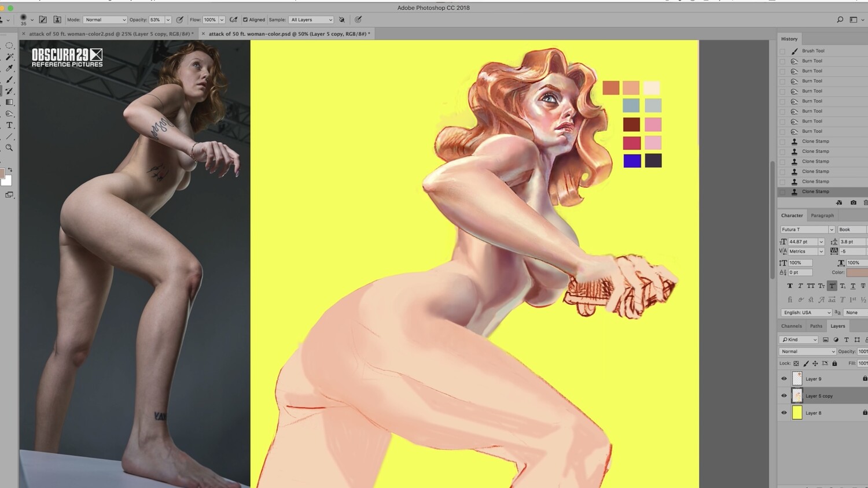The width and height of the screenshot is (868, 488).
Task: Select the Burn tool in left toolbar
Action: tap(9, 114)
